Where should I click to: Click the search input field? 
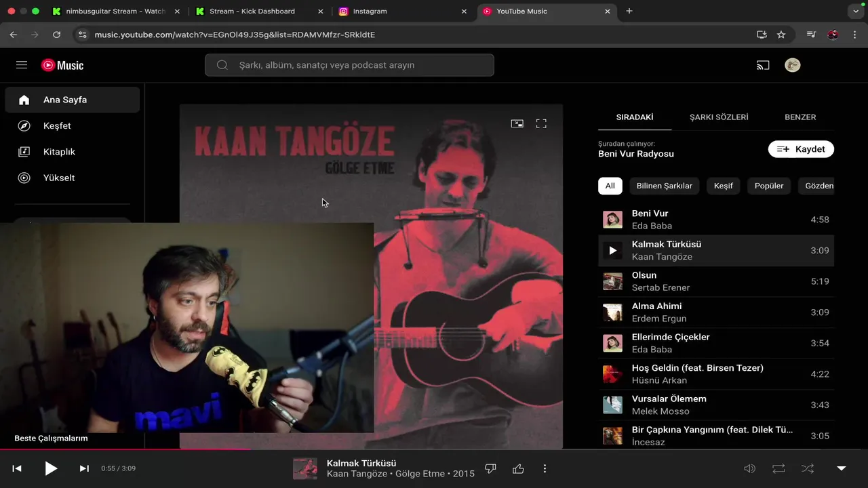[x=349, y=65]
